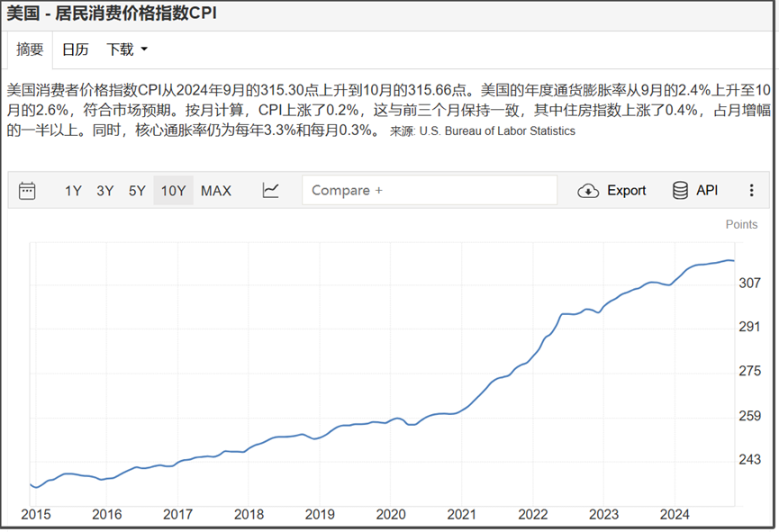Click the API button label
Image resolution: width=779 pixels, height=532 pixels.
707,190
